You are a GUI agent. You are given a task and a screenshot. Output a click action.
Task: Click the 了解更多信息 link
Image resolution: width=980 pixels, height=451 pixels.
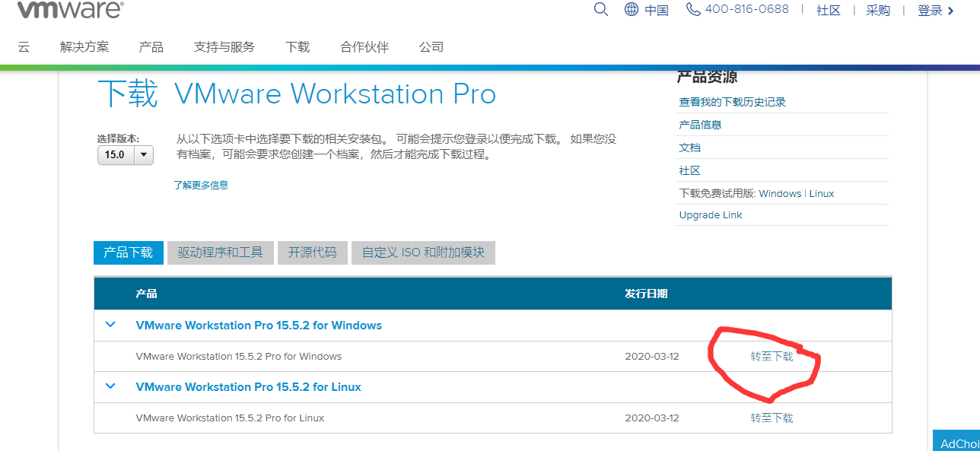coord(201,185)
